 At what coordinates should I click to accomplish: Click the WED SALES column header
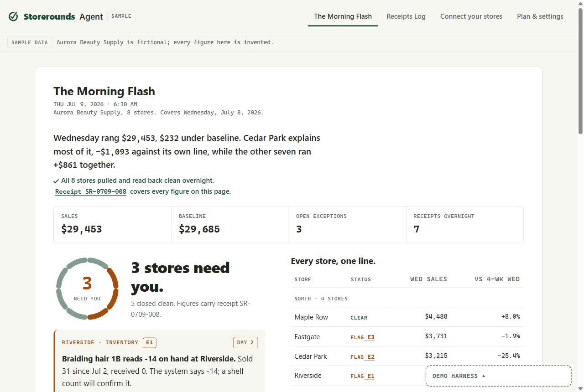point(428,279)
